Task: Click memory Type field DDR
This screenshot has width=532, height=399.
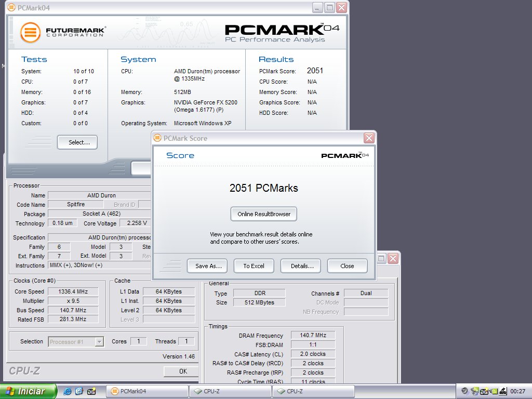Action: coord(260,293)
